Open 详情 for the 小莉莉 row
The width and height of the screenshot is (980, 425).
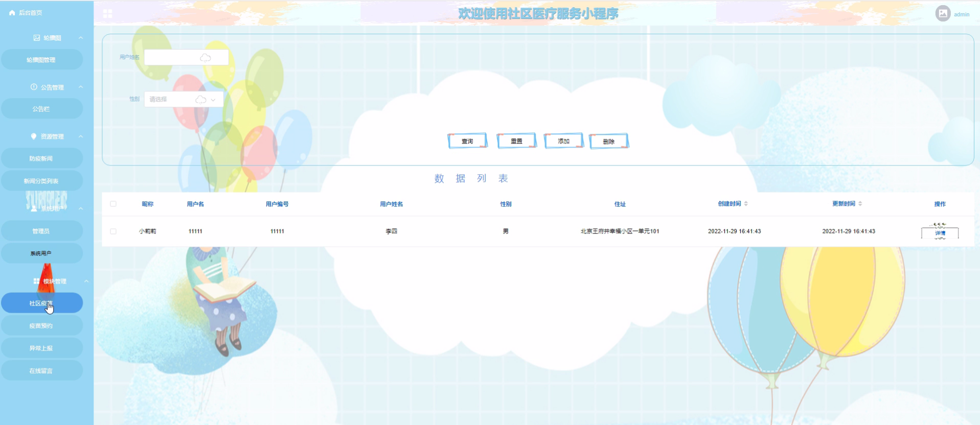(940, 233)
